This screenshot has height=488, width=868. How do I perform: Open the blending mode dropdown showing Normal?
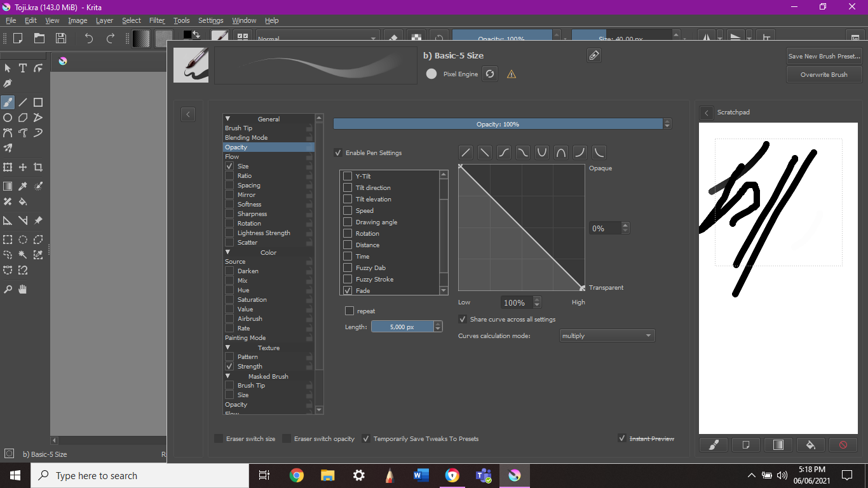click(x=318, y=38)
